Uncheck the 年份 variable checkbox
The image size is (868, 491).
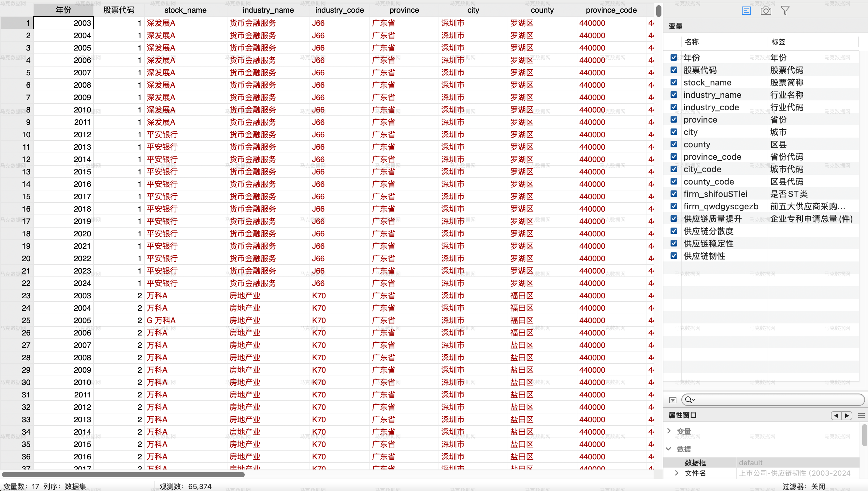[673, 58]
